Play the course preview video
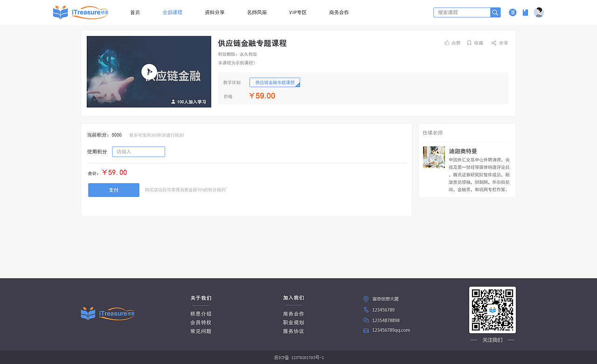Image resolution: width=597 pixels, height=364 pixels. pos(149,71)
